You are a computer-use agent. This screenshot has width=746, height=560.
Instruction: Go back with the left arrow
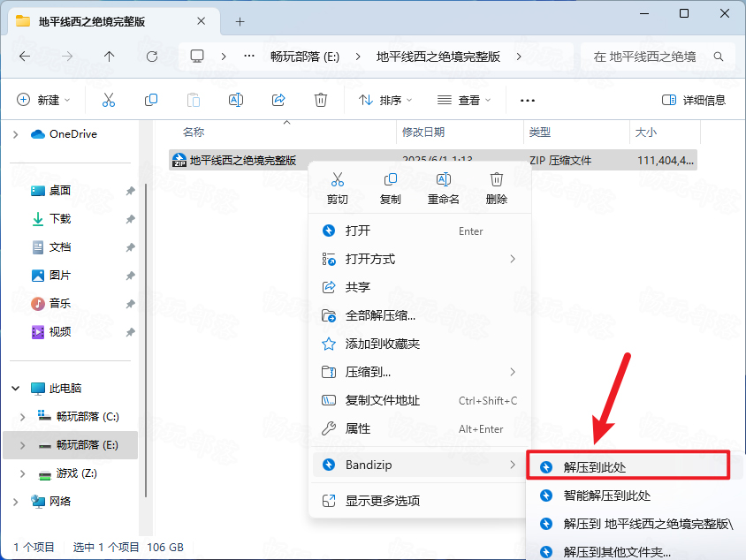[25, 57]
